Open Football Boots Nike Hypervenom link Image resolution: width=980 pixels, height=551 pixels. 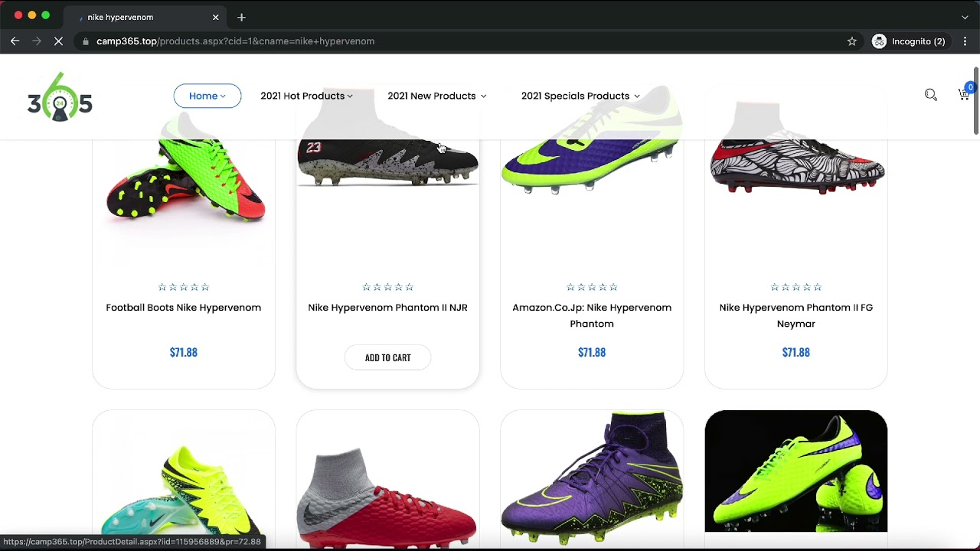click(183, 308)
